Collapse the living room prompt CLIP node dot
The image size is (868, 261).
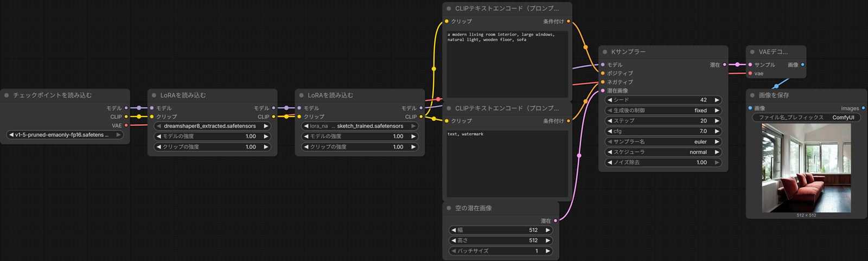[449, 9]
